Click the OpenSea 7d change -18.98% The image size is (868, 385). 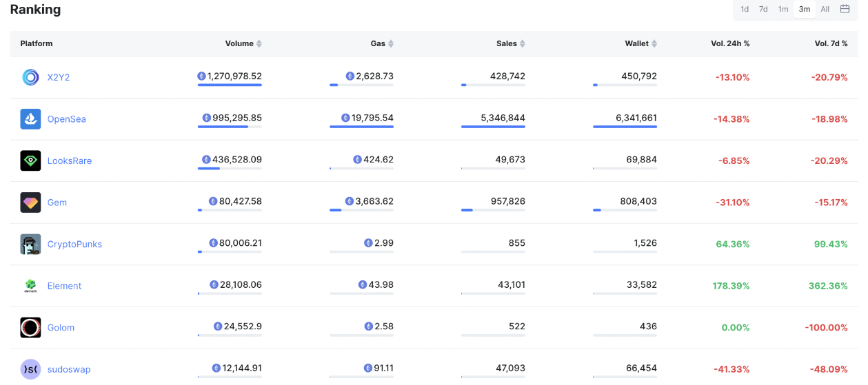[829, 119]
